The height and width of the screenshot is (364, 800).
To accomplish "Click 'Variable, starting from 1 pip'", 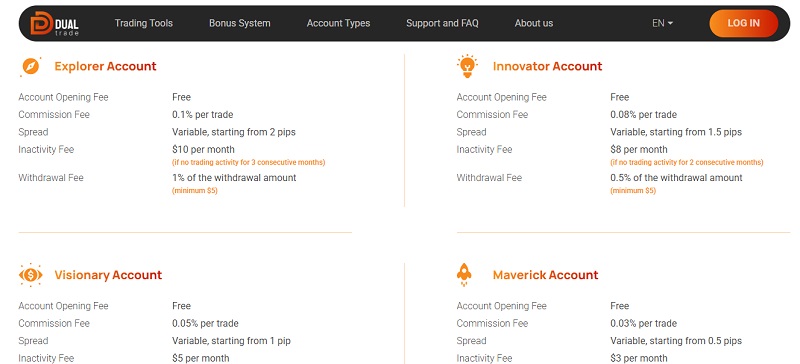I will [231, 341].
